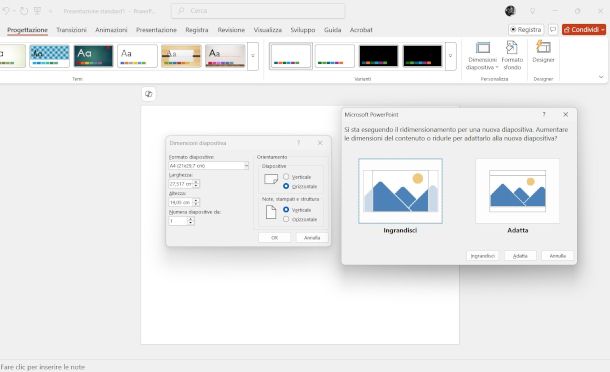Image resolution: width=610 pixels, height=372 pixels.
Task: Click the Redo/Repeat icon in the title bar
Action: pyautogui.click(x=24, y=11)
